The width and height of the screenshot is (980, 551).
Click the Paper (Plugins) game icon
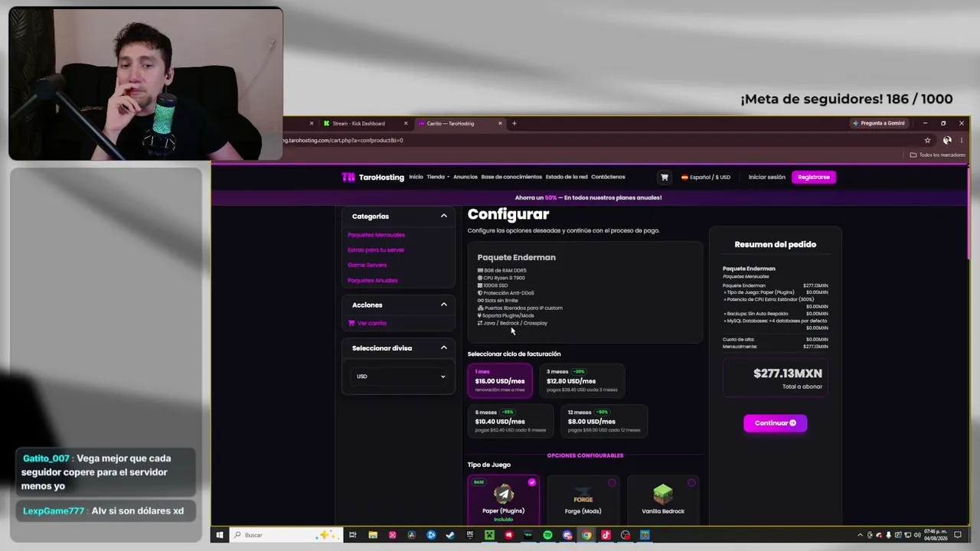[503, 494]
